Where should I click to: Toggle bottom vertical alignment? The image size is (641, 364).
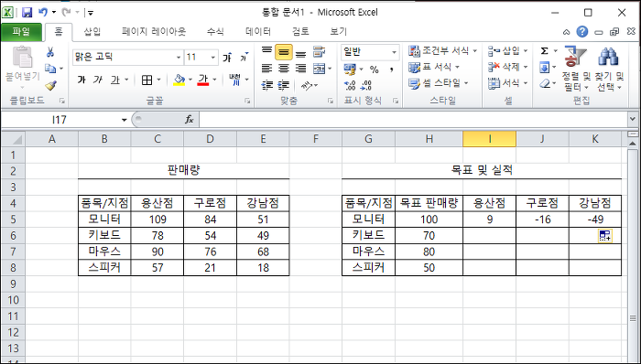point(301,53)
